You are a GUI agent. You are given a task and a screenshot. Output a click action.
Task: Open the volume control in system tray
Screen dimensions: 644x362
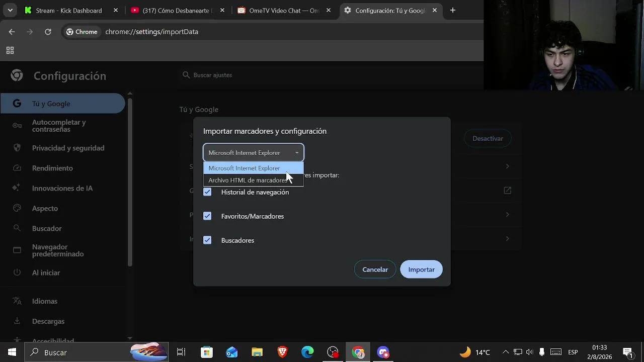coord(529,352)
